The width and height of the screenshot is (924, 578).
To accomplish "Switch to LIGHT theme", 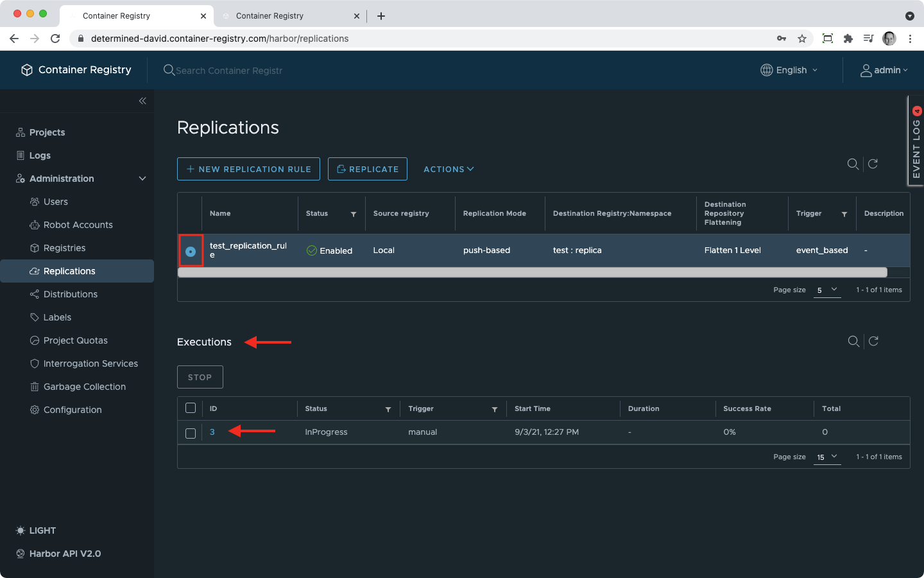I will 36,530.
